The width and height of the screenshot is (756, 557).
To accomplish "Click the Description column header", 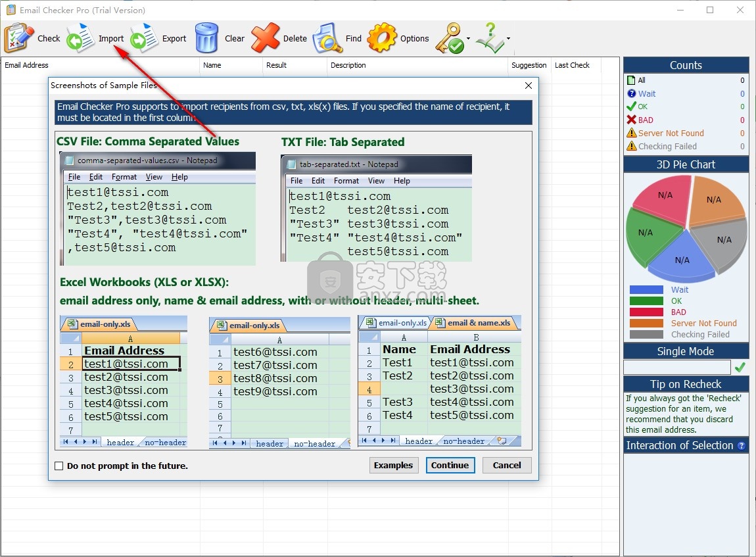I will [417, 65].
